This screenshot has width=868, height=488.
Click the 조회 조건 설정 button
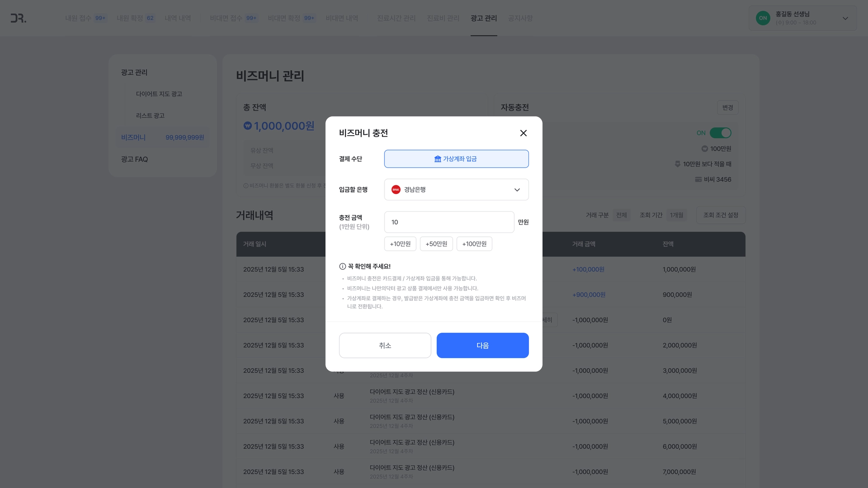coord(721,215)
